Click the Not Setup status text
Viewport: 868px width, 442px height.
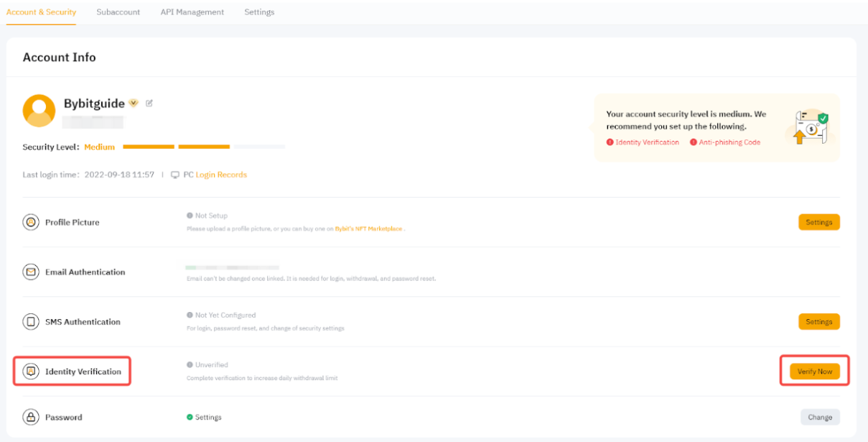211,215
